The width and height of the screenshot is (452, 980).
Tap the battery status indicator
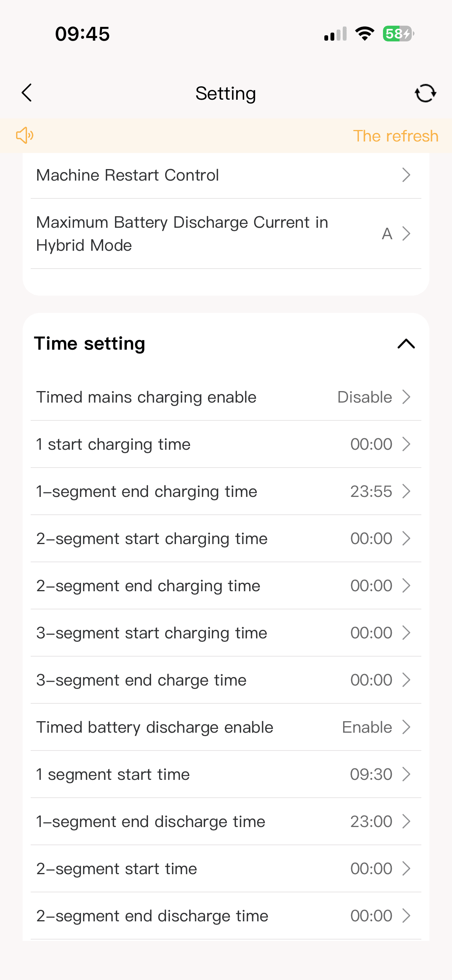coord(398,34)
